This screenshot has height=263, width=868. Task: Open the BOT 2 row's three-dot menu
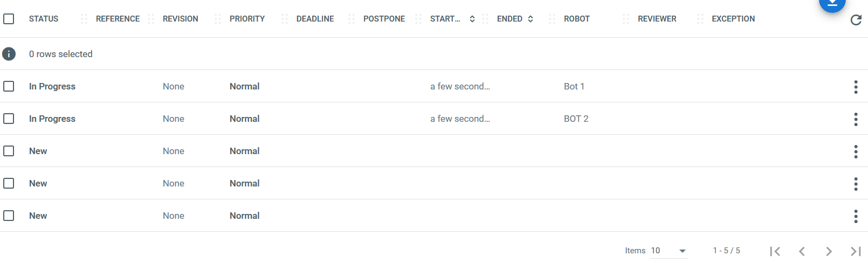click(856, 119)
